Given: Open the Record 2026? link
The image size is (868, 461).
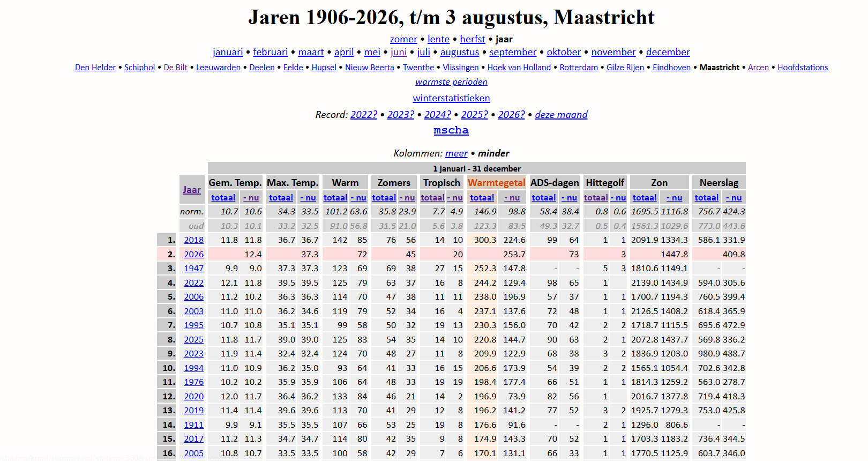Looking at the screenshot, I should pyautogui.click(x=511, y=115).
